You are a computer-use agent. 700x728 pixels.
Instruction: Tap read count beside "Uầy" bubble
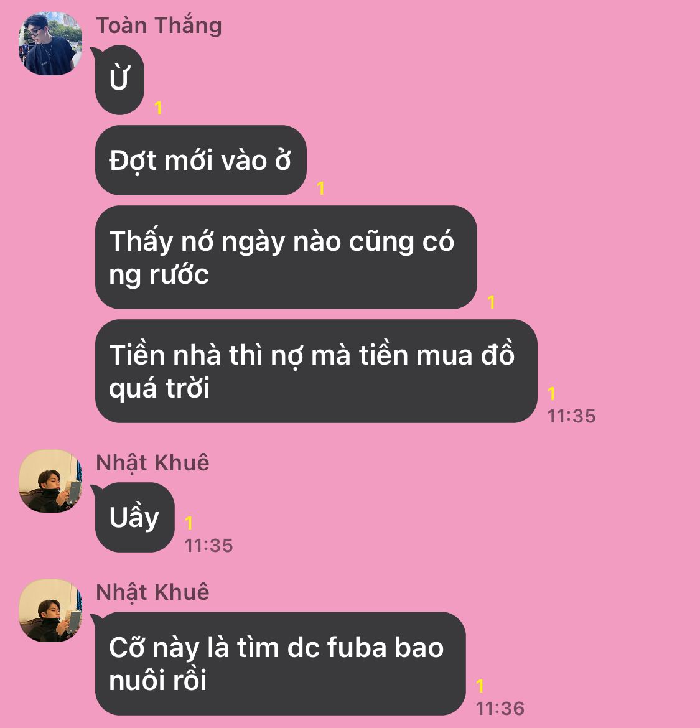pyautogui.click(x=189, y=523)
